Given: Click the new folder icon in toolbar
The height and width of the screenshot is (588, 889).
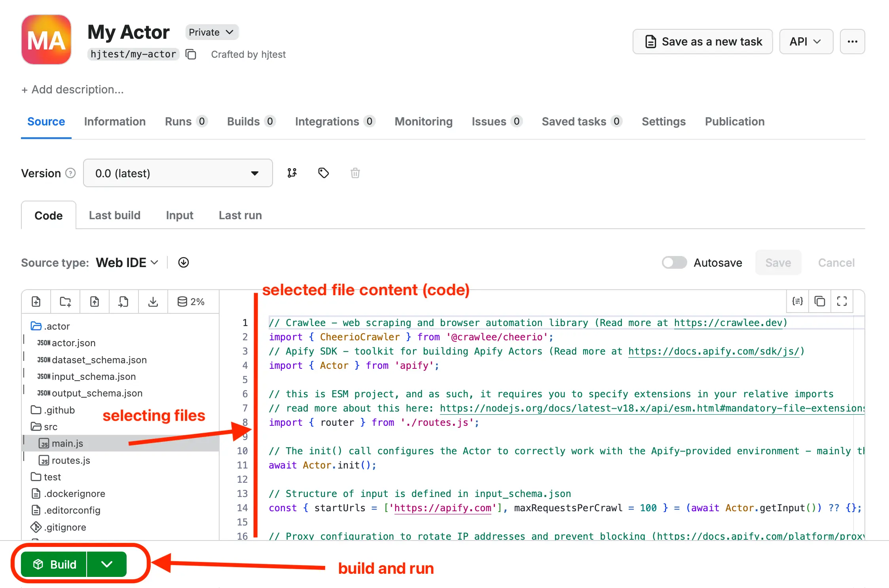Looking at the screenshot, I should tap(65, 302).
